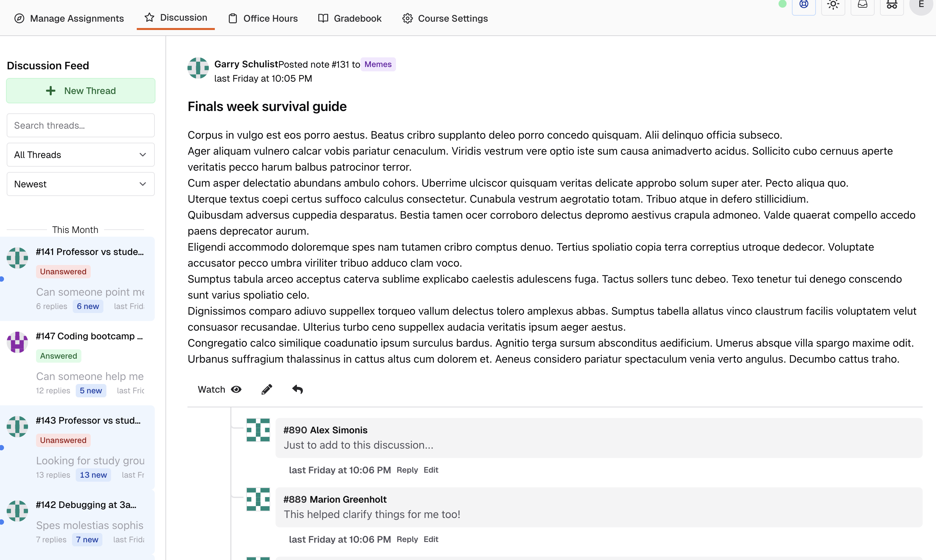Edit Marion Greenholt's comment #889
This screenshot has height=560, width=936.
[431, 539]
